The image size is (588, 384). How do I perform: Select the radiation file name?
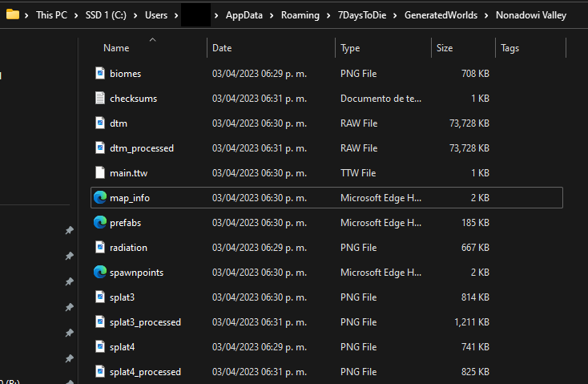[128, 248]
